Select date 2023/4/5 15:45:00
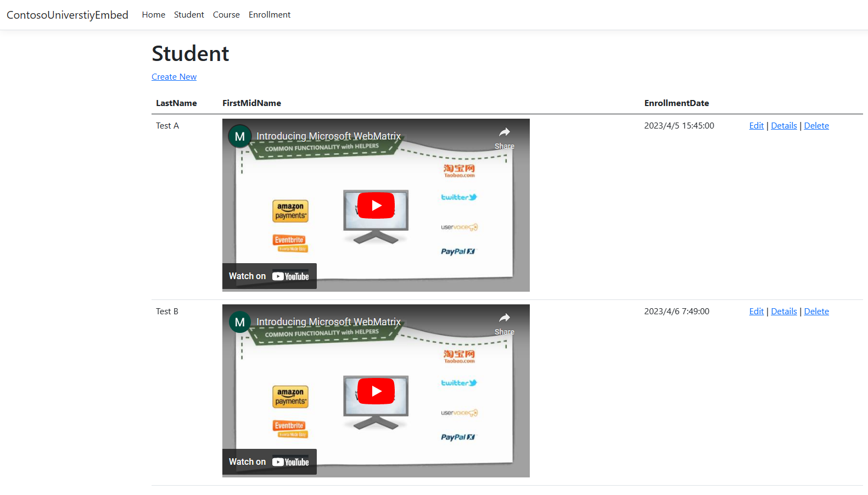 tap(679, 126)
